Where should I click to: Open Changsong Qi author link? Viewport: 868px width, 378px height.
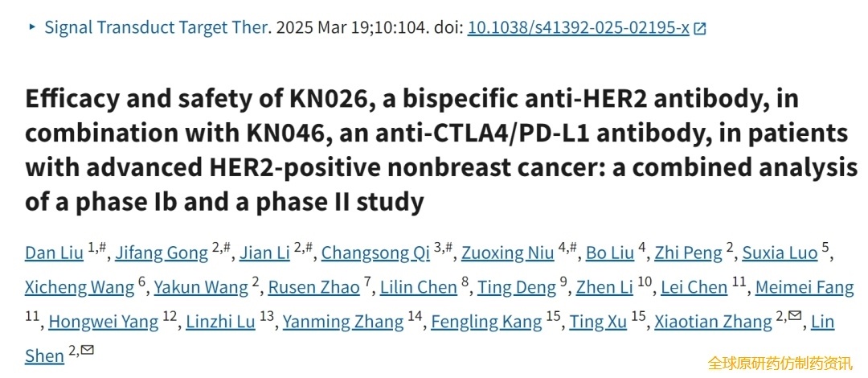(375, 253)
